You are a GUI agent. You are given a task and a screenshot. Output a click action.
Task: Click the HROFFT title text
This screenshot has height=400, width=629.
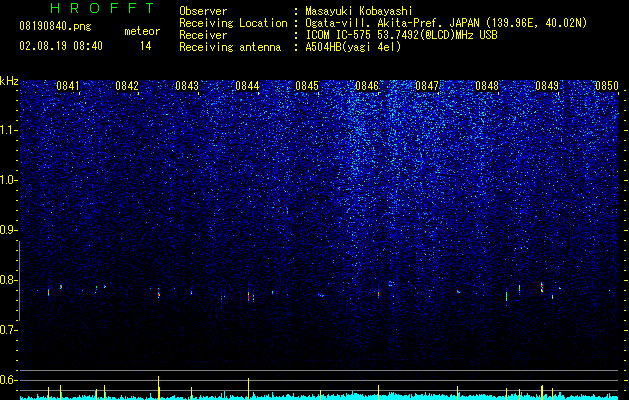coord(103,8)
